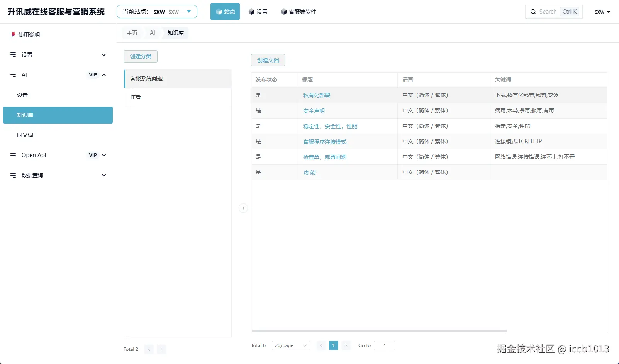Open the 私有化部署 document link
Viewport: 619px width, 364px height.
click(317, 95)
